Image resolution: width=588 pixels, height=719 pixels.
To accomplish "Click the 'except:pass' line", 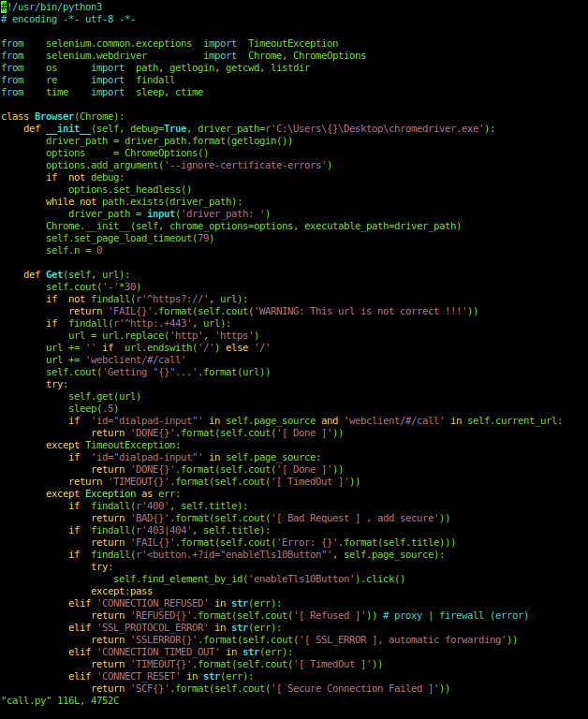I will coord(122,591).
